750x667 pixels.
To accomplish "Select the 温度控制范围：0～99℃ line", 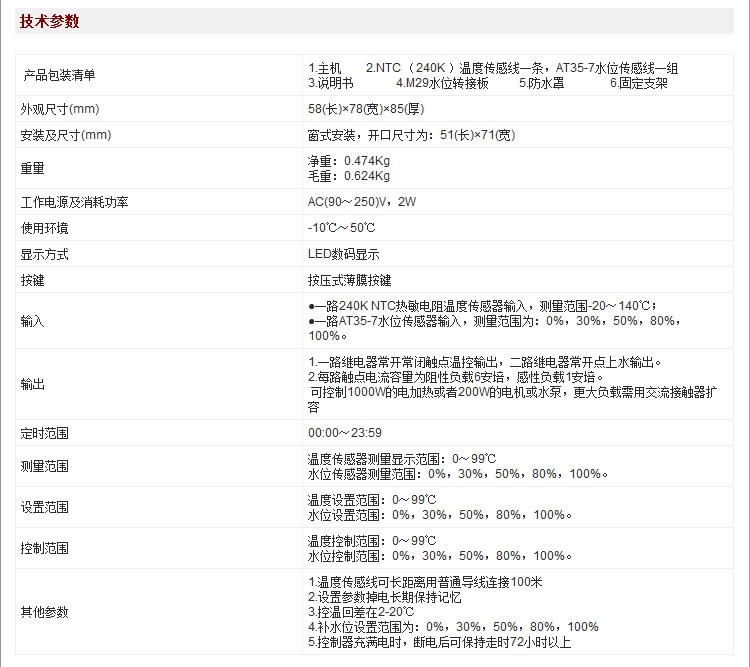I will (372, 541).
